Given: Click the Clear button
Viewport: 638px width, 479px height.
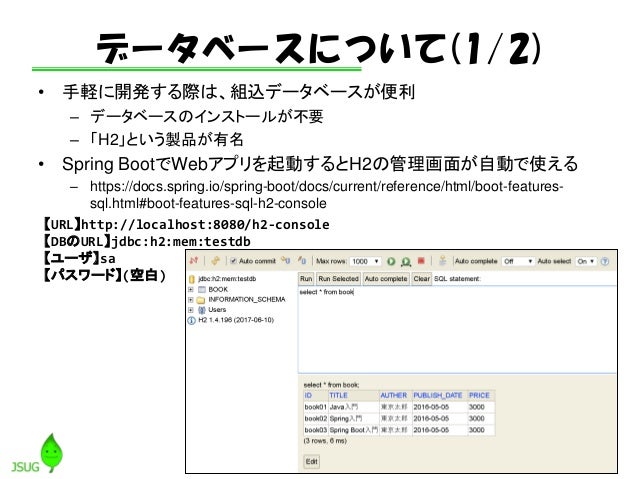Looking at the screenshot, I should [x=422, y=279].
